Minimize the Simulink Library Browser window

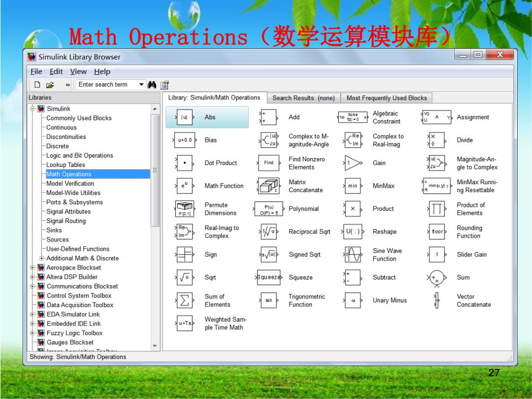click(x=463, y=55)
